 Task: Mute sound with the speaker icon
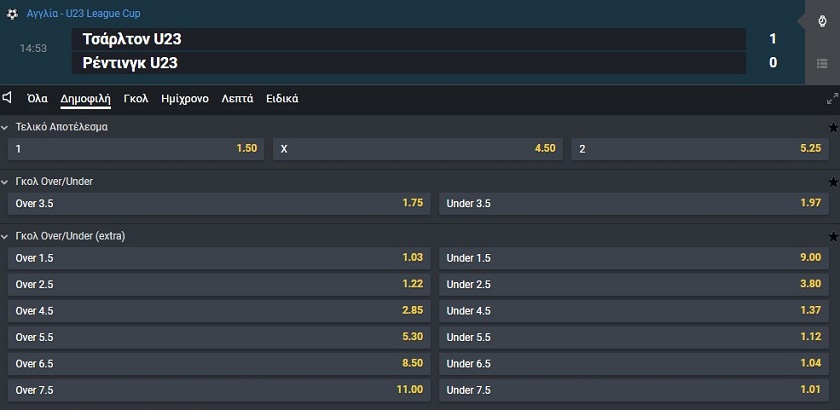pos(7,98)
